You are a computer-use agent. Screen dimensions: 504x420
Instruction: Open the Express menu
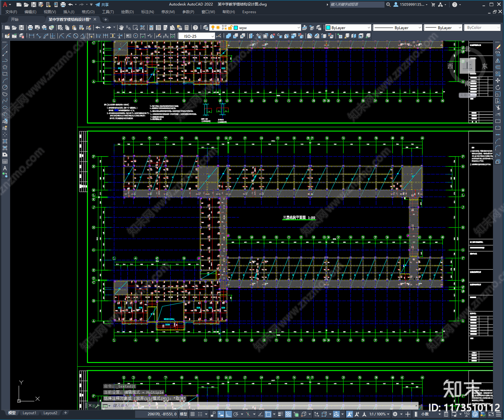[249, 12]
